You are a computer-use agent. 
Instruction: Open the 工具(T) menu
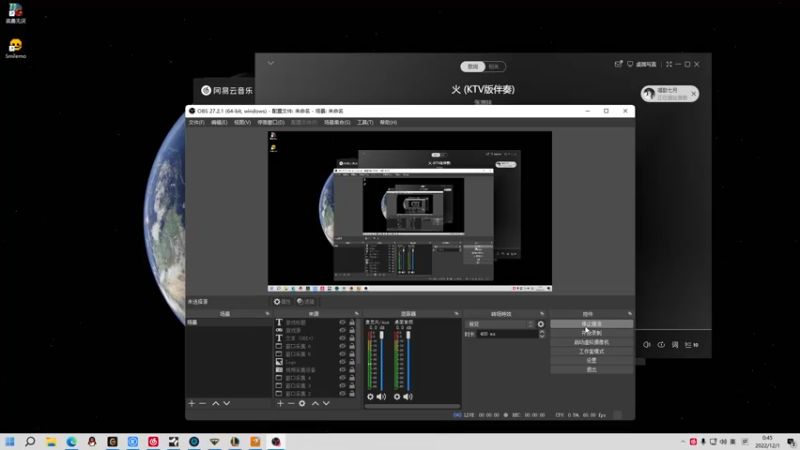(365, 122)
